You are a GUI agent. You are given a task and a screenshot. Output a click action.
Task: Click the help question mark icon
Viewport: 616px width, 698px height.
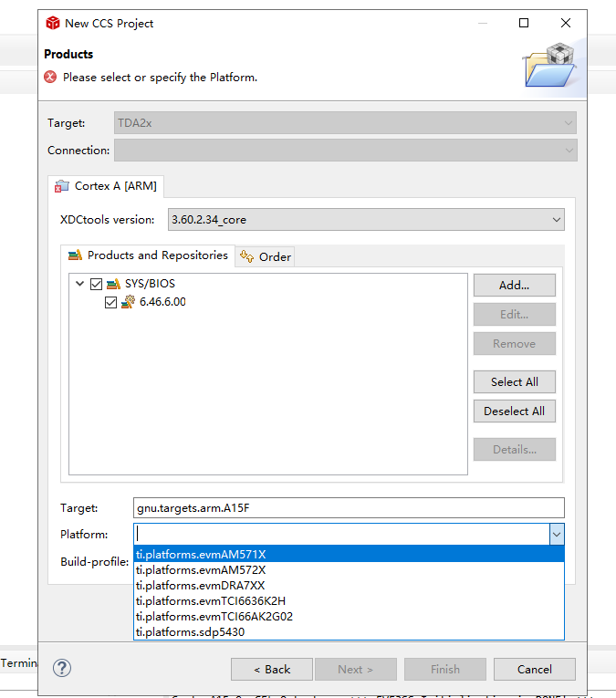point(62,668)
